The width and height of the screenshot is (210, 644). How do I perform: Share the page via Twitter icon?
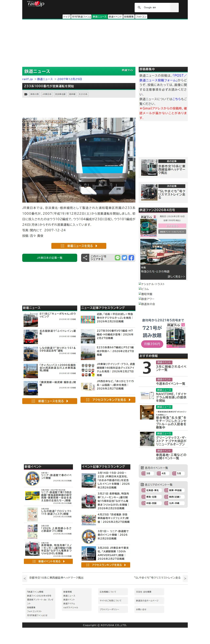tap(124, 258)
